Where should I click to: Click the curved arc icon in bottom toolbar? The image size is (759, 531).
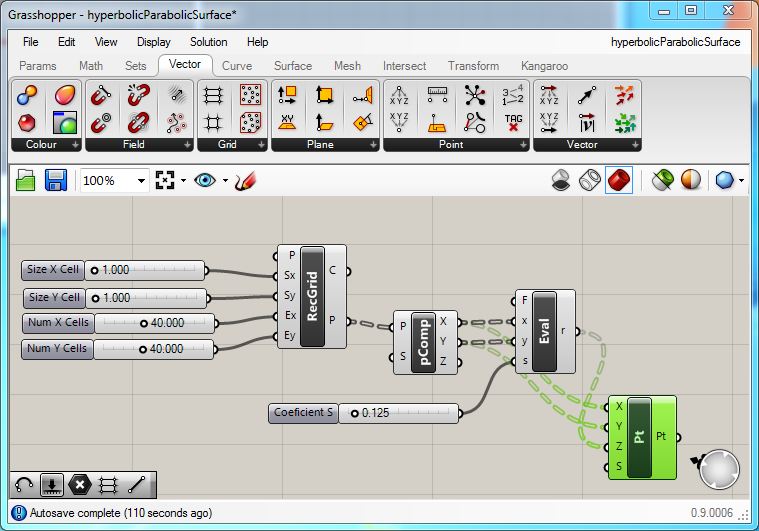[x=24, y=485]
